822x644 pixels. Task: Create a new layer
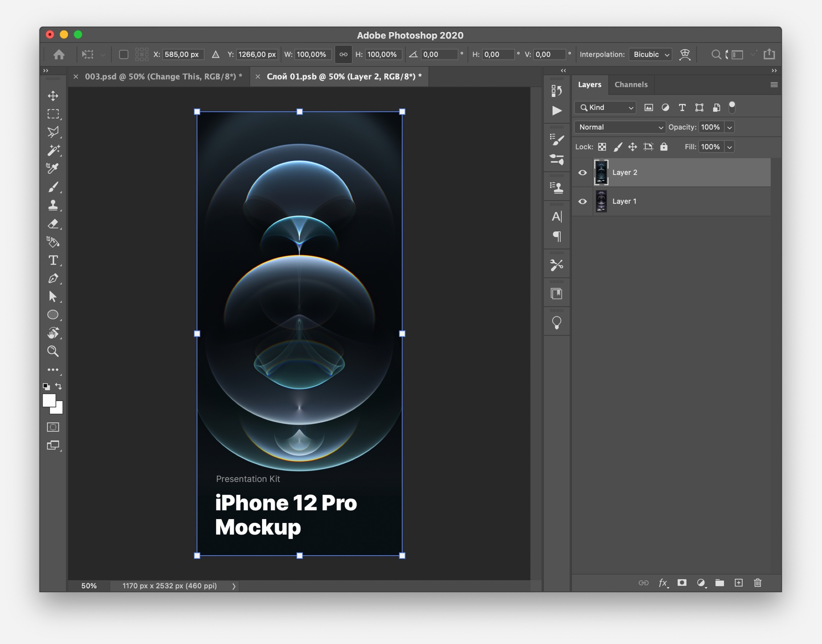coord(739,583)
